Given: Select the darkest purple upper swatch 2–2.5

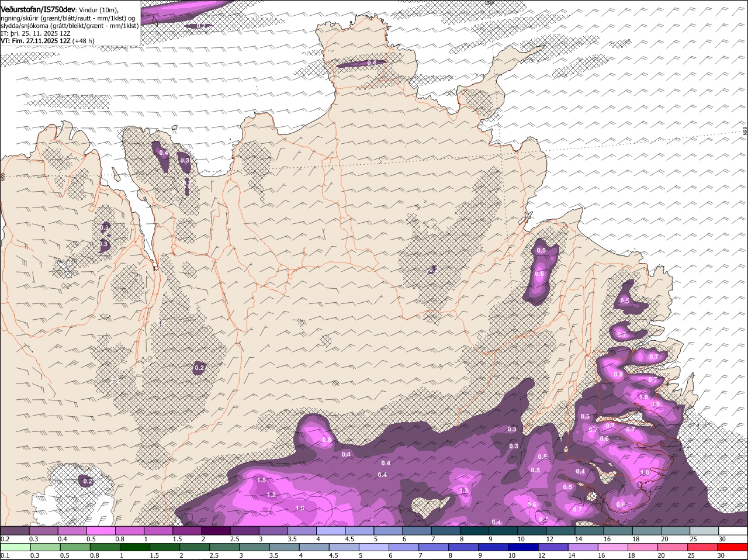Looking at the screenshot, I should (216, 531).
